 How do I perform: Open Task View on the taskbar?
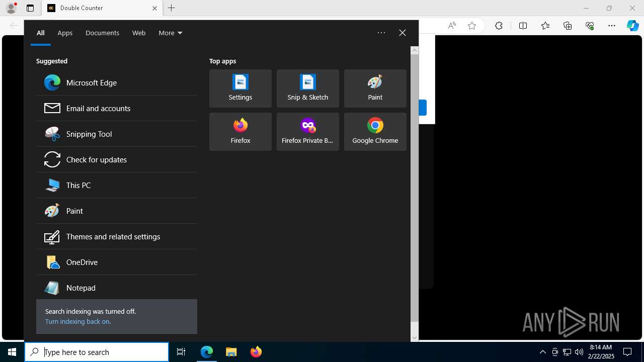click(x=181, y=352)
